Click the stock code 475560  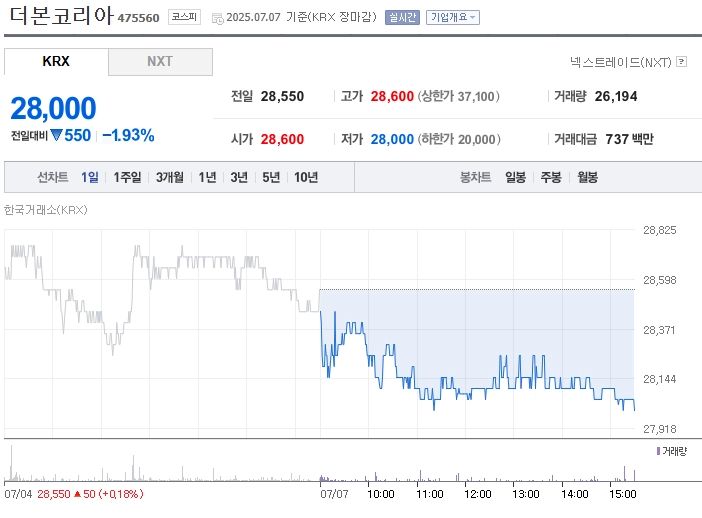pos(138,18)
